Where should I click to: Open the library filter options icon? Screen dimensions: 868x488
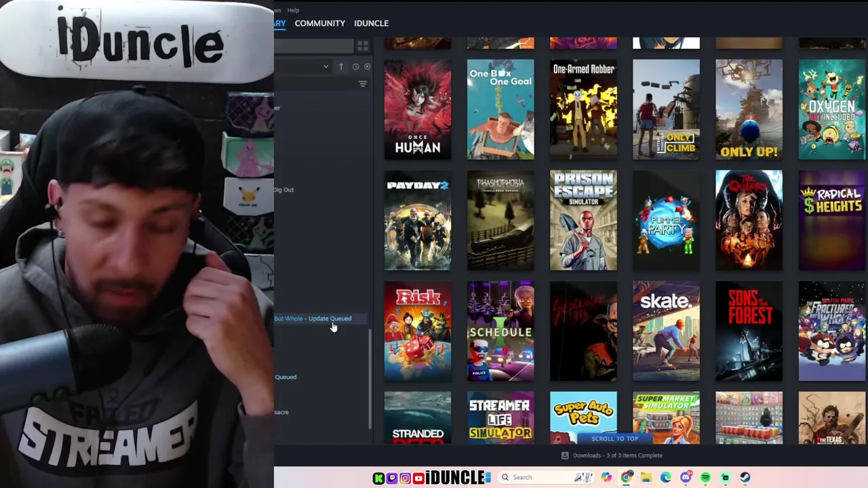coord(363,84)
